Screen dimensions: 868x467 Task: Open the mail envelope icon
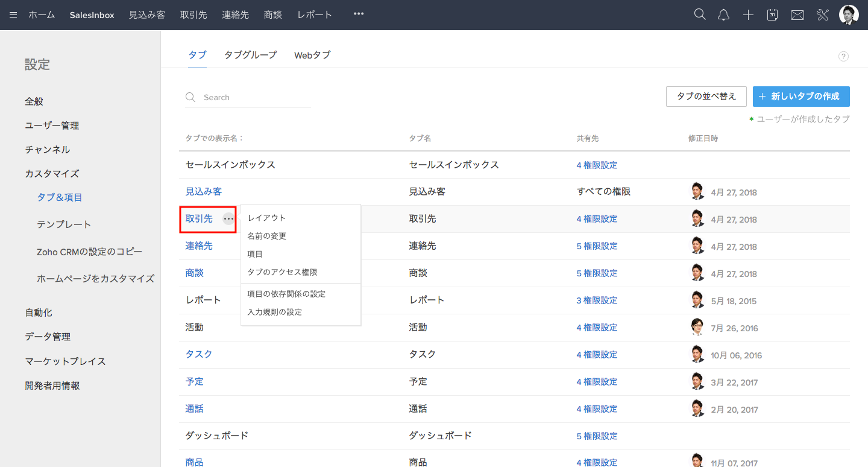click(x=797, y=16)
